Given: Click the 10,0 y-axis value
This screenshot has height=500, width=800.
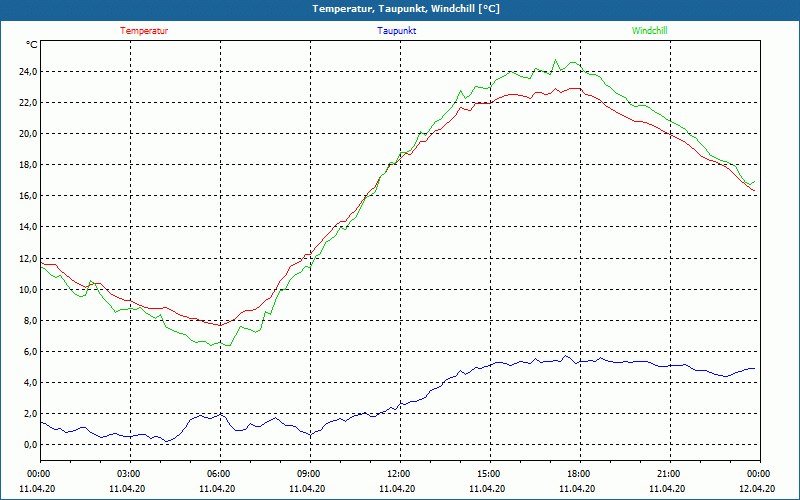Looking at the screenshot, I should (x=27, y=289).
